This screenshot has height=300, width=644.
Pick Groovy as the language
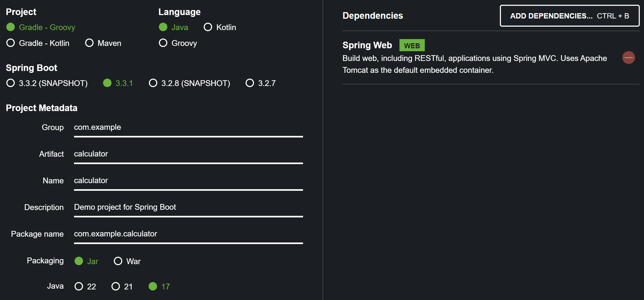click(163, 43)
